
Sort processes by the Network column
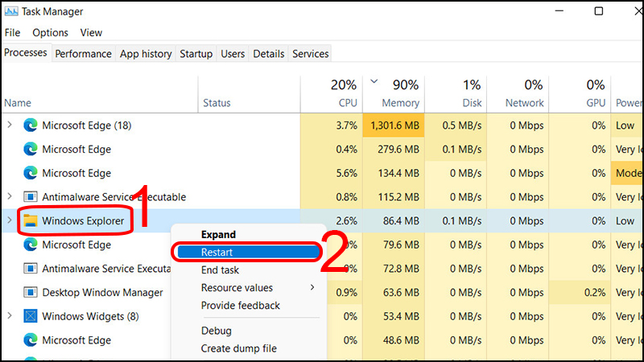tap(518, 94)
